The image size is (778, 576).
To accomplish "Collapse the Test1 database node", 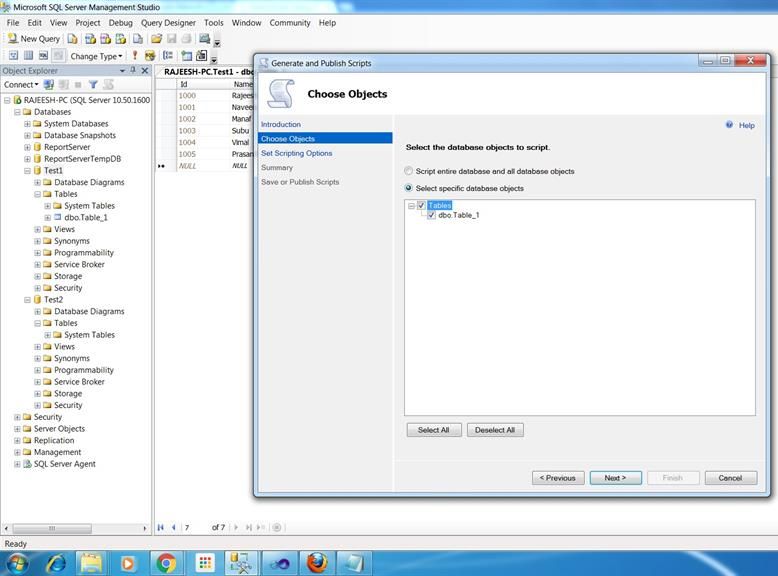I will click(27, 171).
